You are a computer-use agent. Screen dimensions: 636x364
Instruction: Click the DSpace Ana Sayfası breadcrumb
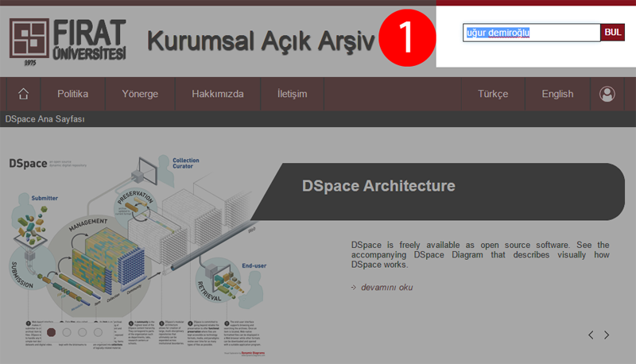tap(45, 119)
